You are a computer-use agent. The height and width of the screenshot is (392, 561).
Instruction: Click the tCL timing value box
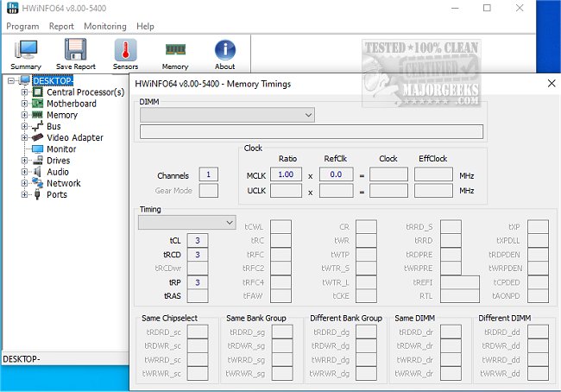[198, 240]
